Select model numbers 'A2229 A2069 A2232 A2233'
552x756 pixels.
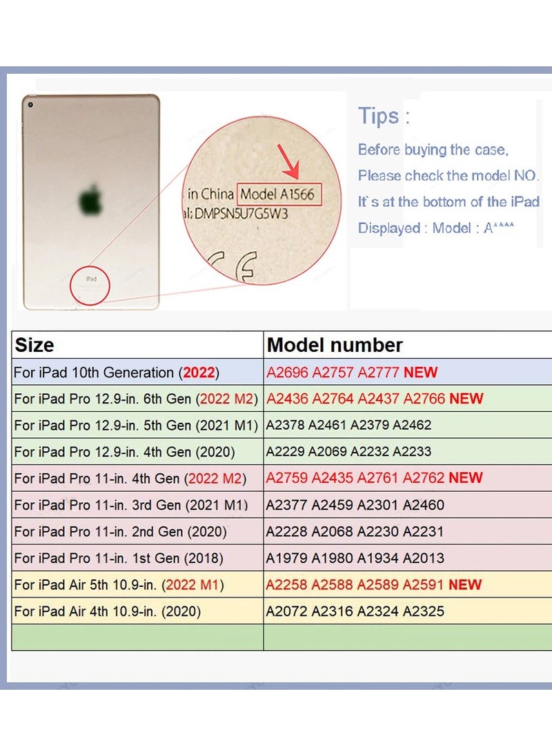[x=348, y=451]
